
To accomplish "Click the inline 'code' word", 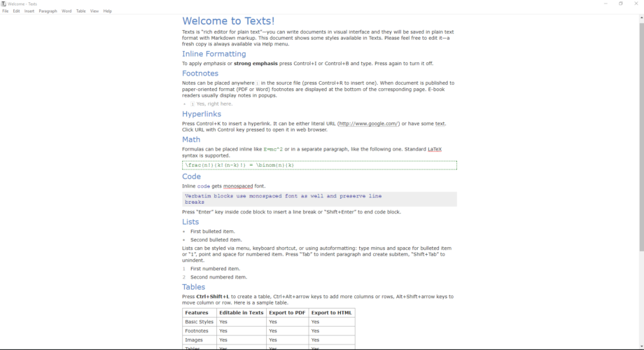I will 203,186.
